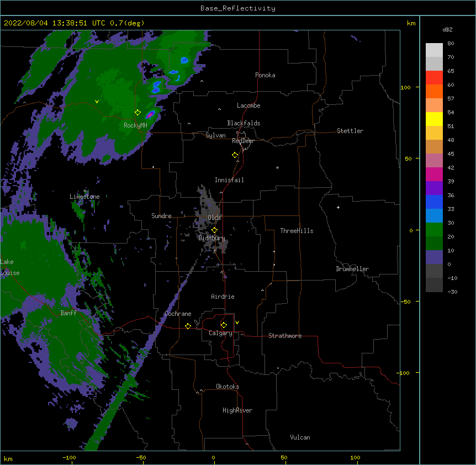The image size is (476, 465).
Task: Click the yellow diamond marker beside RockyMH
Action: tap(138, 113)
